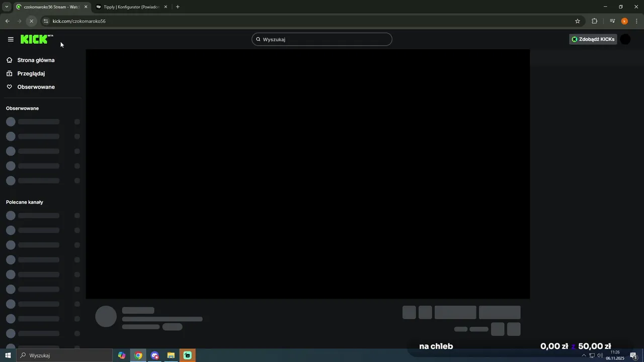Viewport: 644px width, 362px height.
Task: Open the volume tray icon
Action: pyautogui.click(x=600, y=355)
